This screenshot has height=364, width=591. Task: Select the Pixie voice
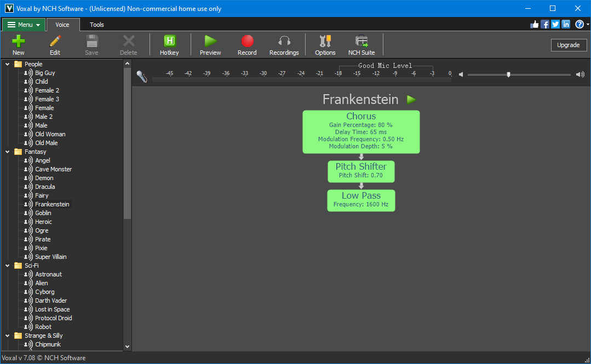[41, 249]
